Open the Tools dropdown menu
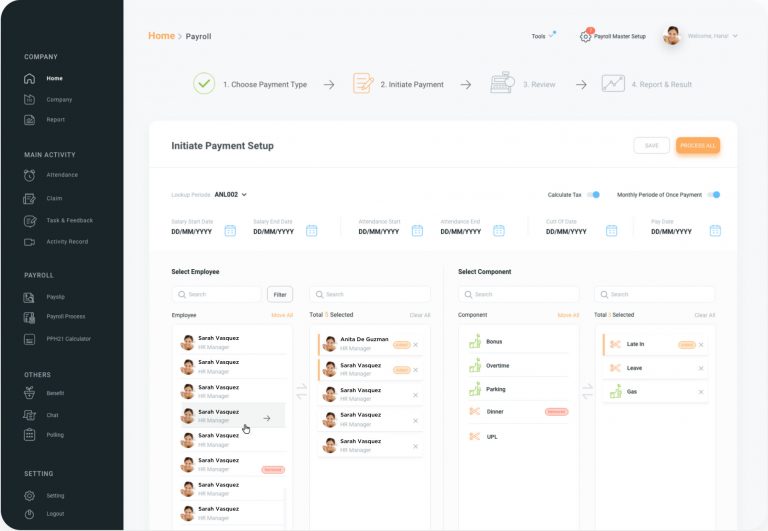 tap(543, 36)
